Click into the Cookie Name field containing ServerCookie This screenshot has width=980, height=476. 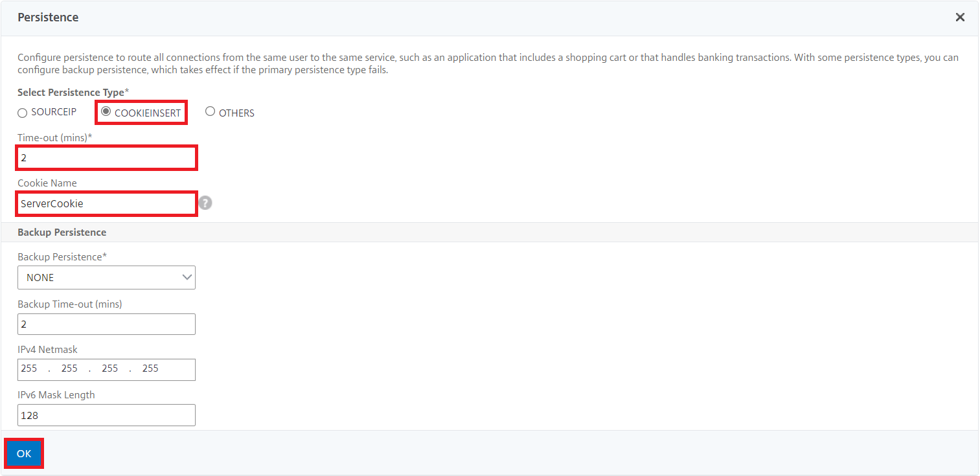point(106,203)
